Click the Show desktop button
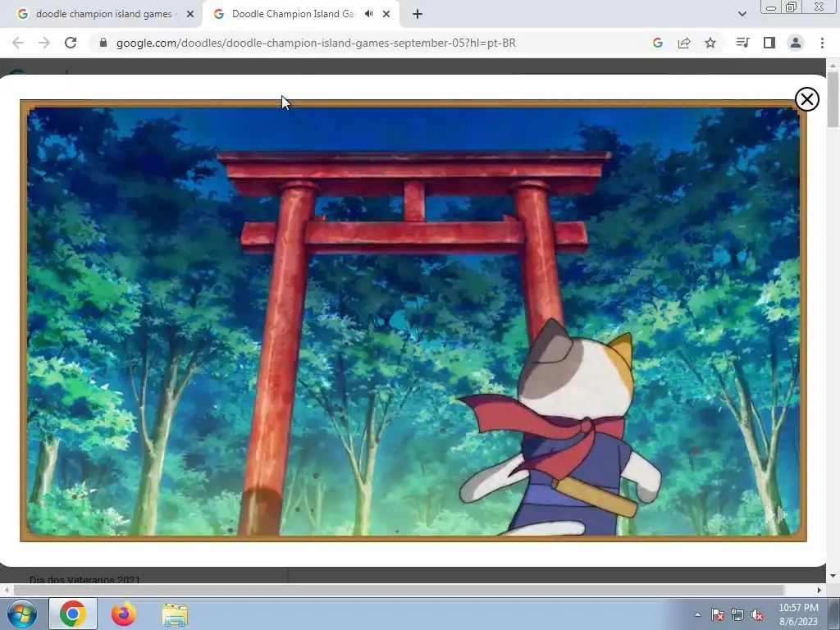Viewport: 840px width, 630px height. pos(834,614)
